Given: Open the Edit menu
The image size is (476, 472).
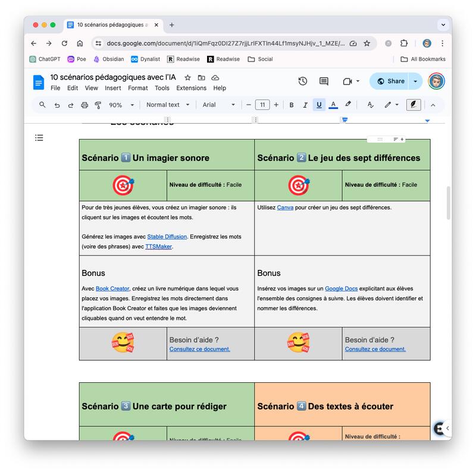Looking at the screenshot, I should (x=73, y=88).
